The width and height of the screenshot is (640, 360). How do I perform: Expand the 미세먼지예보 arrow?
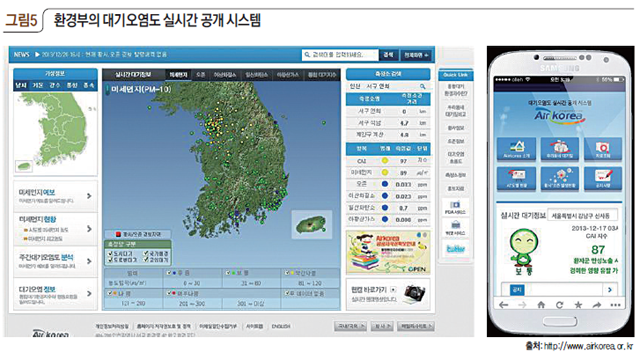pos(89,196)
